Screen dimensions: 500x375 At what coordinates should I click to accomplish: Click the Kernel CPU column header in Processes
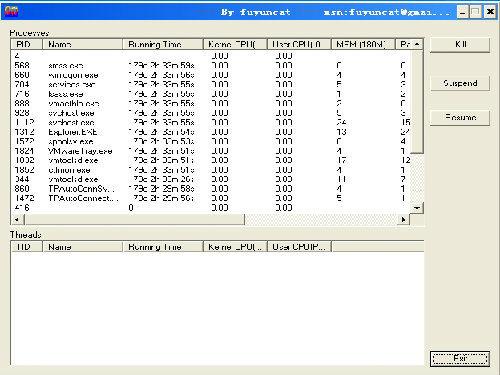pos(235,44)
